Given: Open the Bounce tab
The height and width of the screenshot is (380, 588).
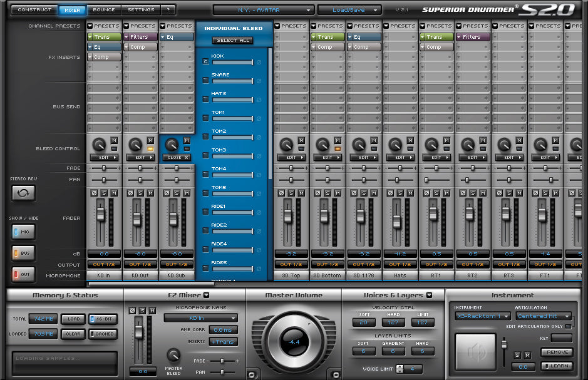Looking at the screenshot, I should coord(104,10).
